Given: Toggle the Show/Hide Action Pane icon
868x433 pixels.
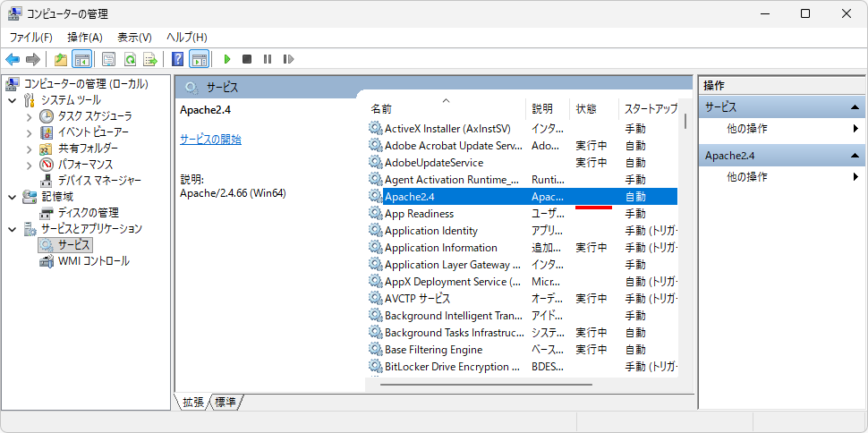Looking at the screenshot, I should (199, 59).
